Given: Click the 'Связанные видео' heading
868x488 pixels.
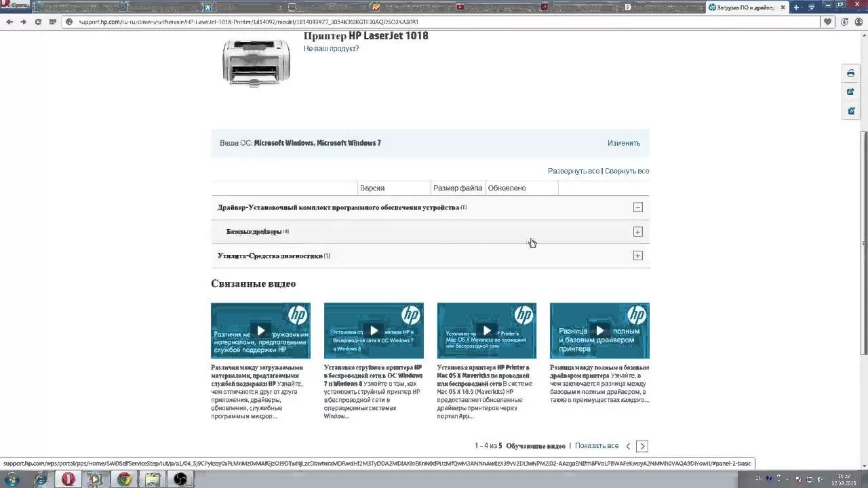Looking at the screenshot, I should pos(253,283).
